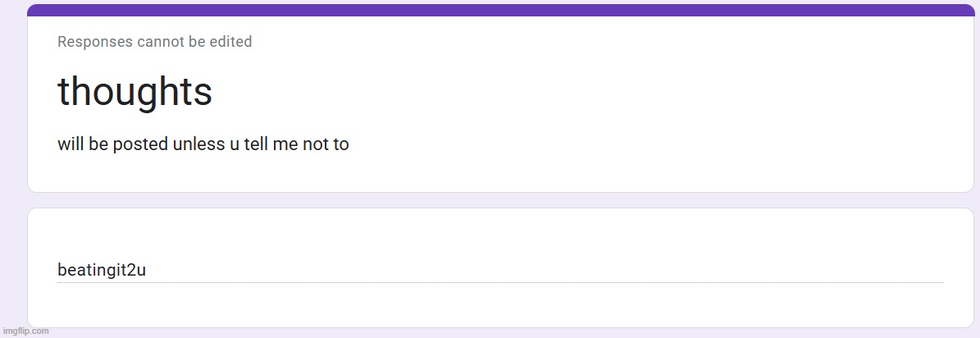Click the form description about being posted
The height and width of the screenshot is (338, 980).
(x=203, y=144)
